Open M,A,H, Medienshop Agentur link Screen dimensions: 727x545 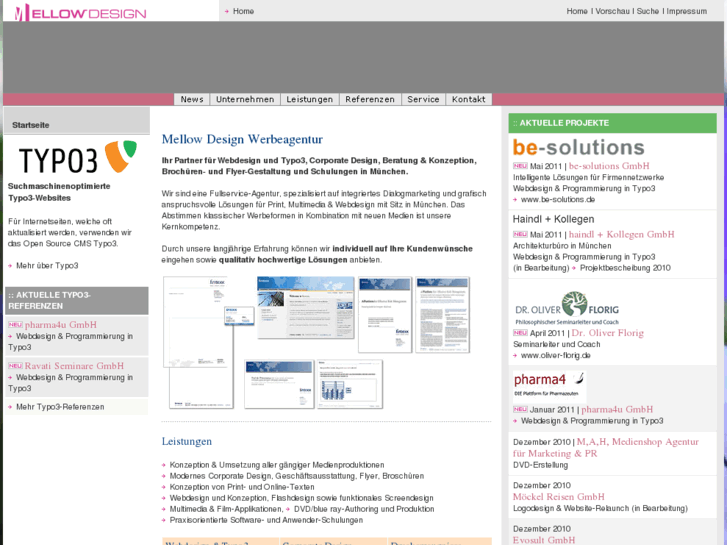tap(606, 448)
